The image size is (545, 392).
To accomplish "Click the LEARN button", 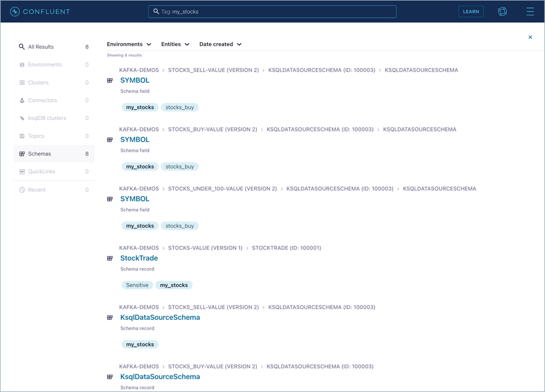I will point(471,11).
